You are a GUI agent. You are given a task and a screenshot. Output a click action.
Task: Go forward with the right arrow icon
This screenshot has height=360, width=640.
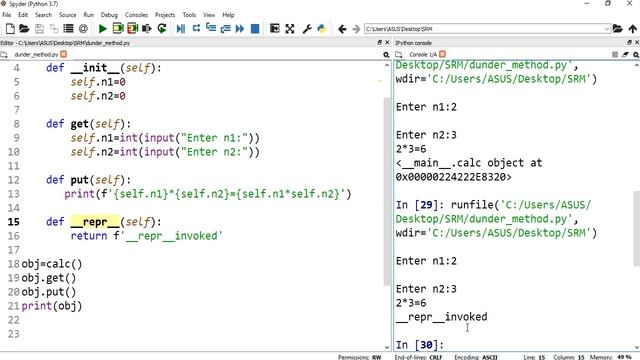pos(356,29)
